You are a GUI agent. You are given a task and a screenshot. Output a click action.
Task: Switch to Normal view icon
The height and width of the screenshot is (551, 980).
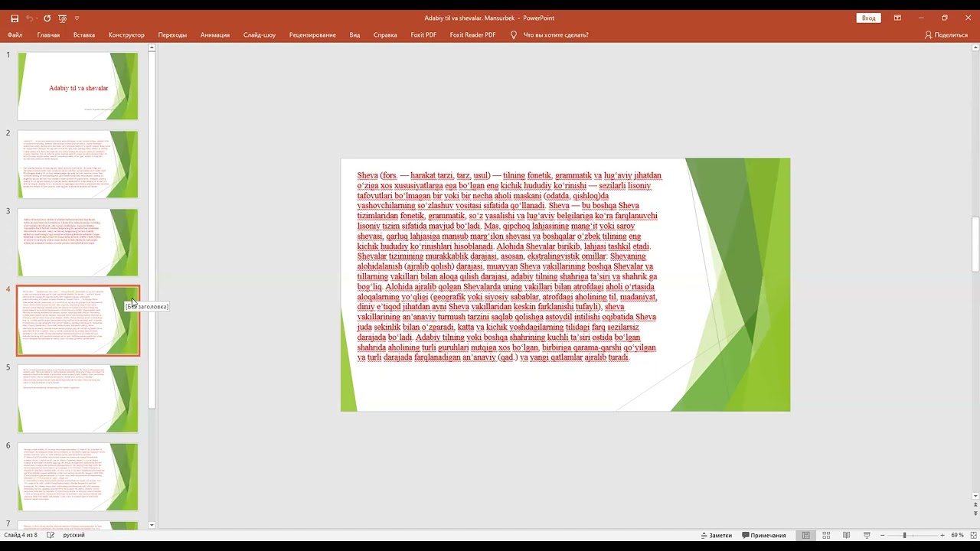click(x=805, y=535)
